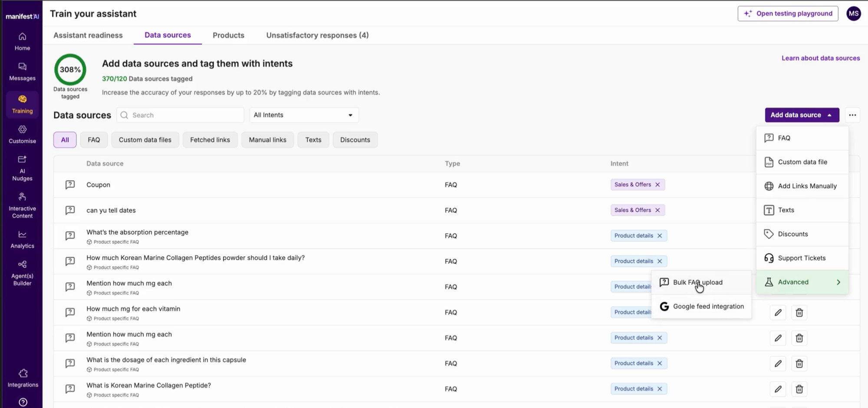Enable the Discounts filter chip
868x408 pixels.
(x=355, y=139)
